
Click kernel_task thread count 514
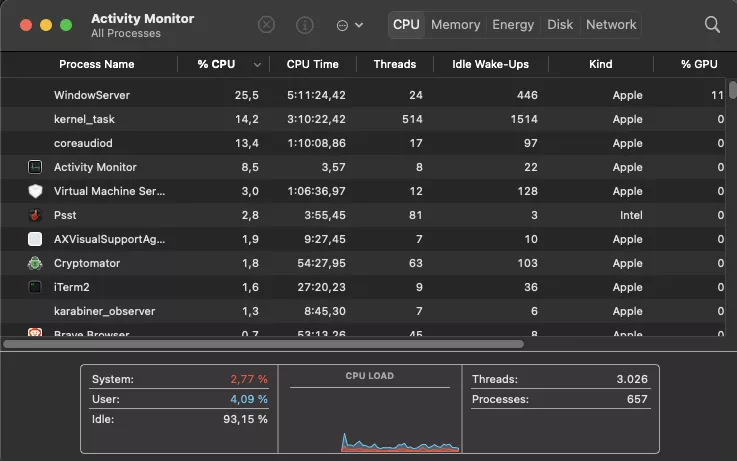412,119
